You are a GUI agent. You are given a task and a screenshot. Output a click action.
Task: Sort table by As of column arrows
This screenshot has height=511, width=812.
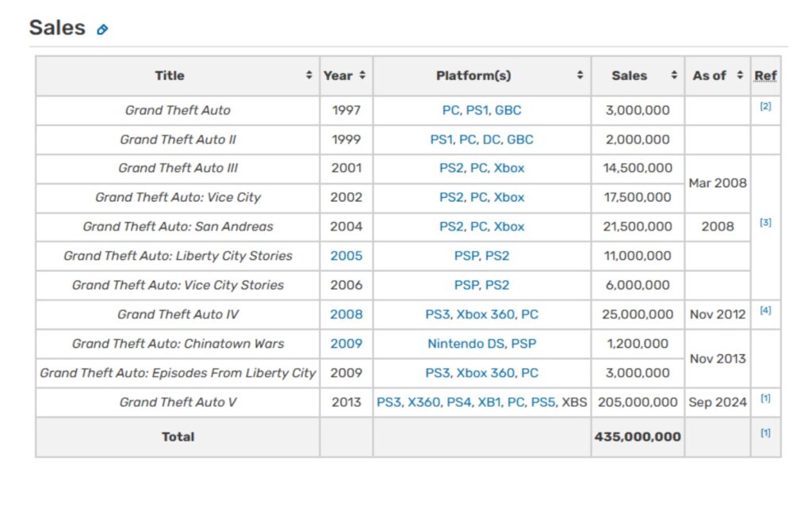[740, 75]
